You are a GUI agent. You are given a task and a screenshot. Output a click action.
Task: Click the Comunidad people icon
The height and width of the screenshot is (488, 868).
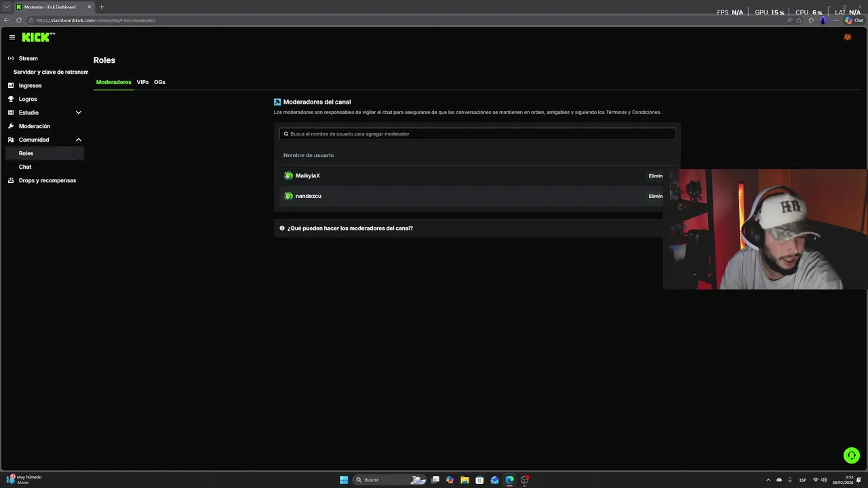[x=11, y=140]
